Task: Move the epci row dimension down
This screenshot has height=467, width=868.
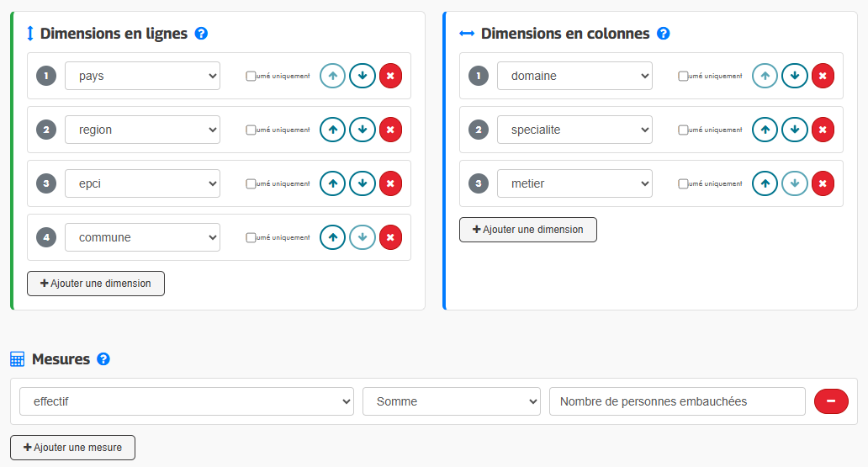Action: (x=362, y=183)
